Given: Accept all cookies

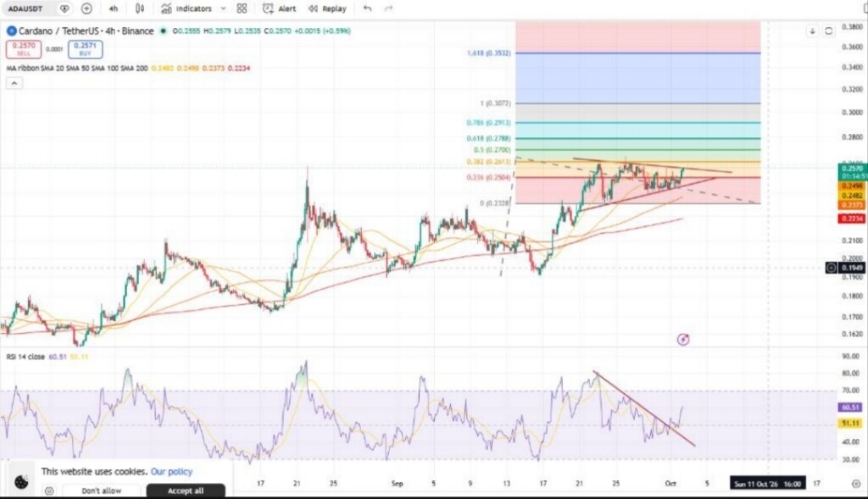Looking at the screenshot, I should pos(186,491).
